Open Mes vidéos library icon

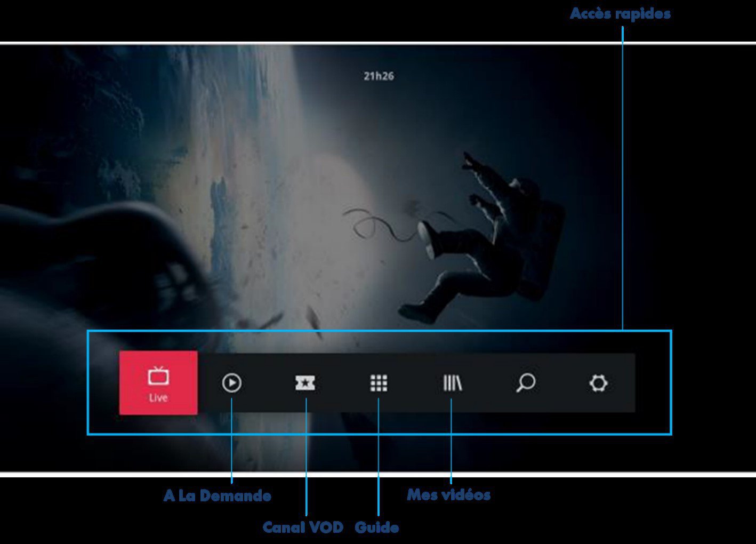coord(452,383)
